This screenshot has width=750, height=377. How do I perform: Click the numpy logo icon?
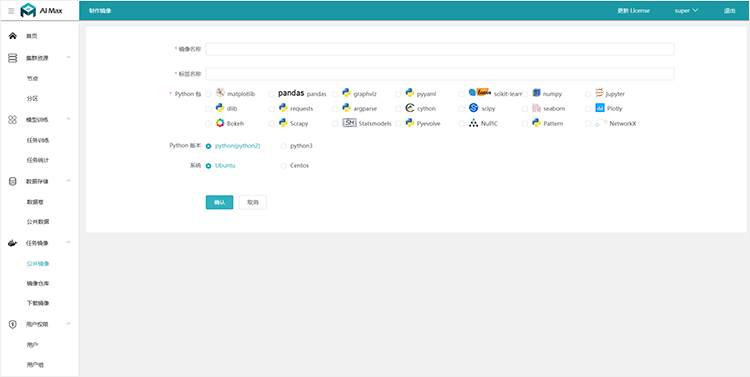pos(536,93)
